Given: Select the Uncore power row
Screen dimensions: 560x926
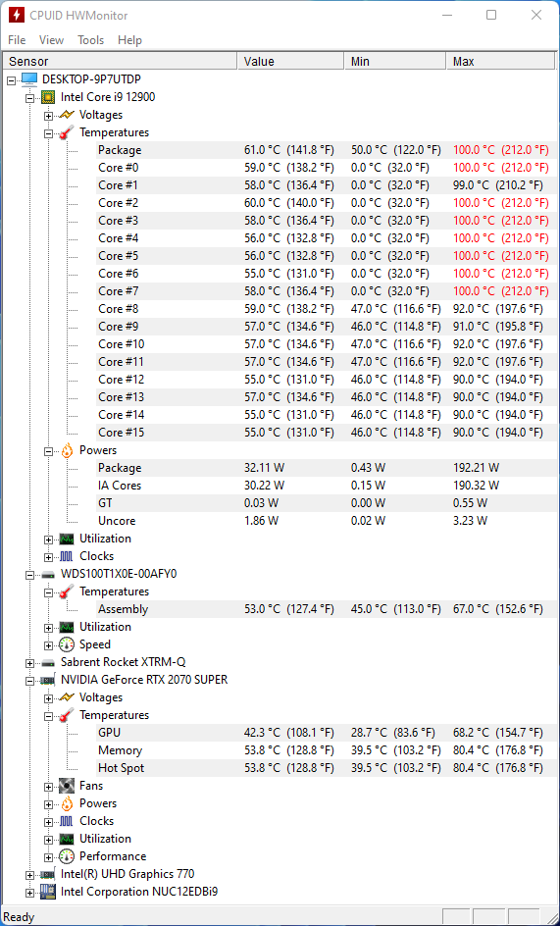Looking at the screenshot, I should (324, 521).
